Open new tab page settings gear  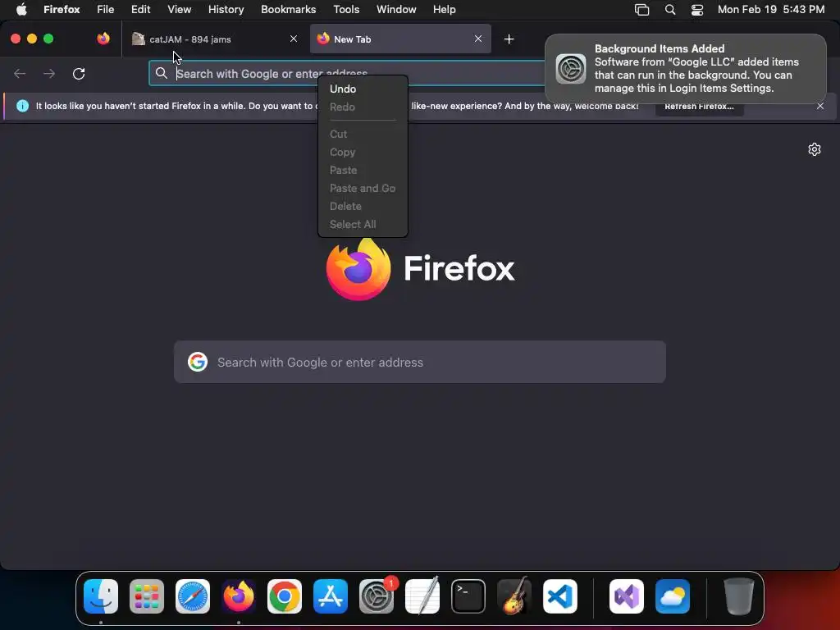pos(815,149)
